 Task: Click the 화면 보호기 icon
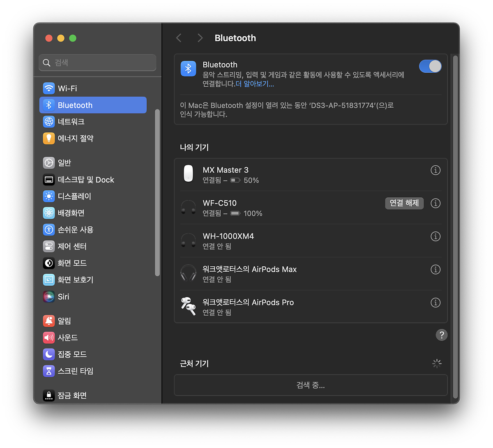click(x=49, y=280)
